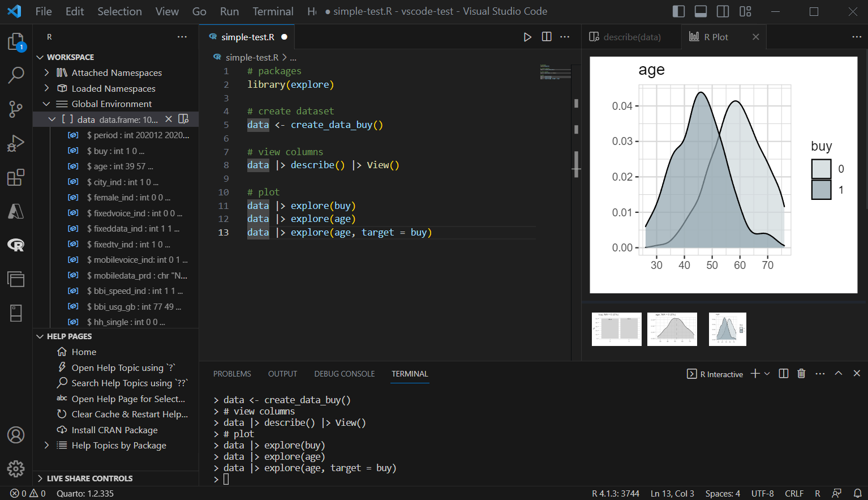The image size is (868, 500).
Task: Maximize the panel with up chevron
Action: click(839, 374)
